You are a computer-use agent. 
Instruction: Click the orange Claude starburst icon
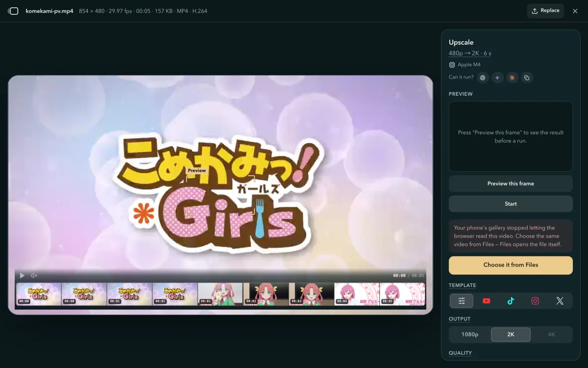click(x=512, y=78)
